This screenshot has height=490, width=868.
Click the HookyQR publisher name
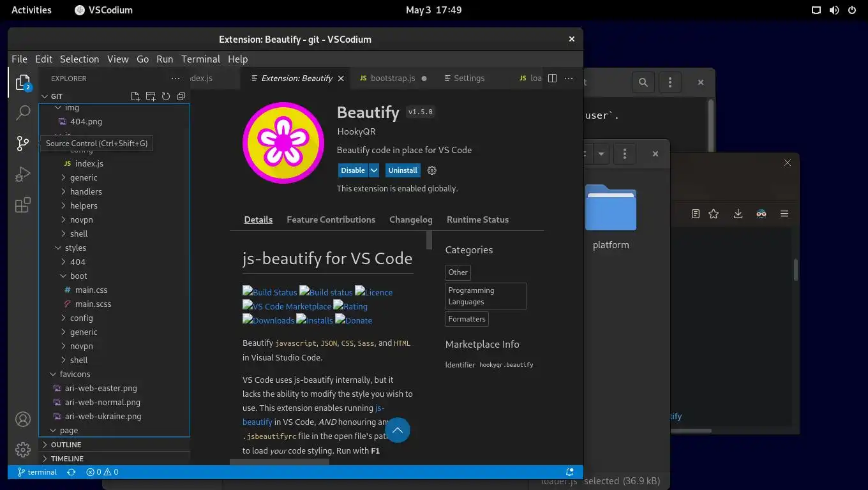pos(356,131)
